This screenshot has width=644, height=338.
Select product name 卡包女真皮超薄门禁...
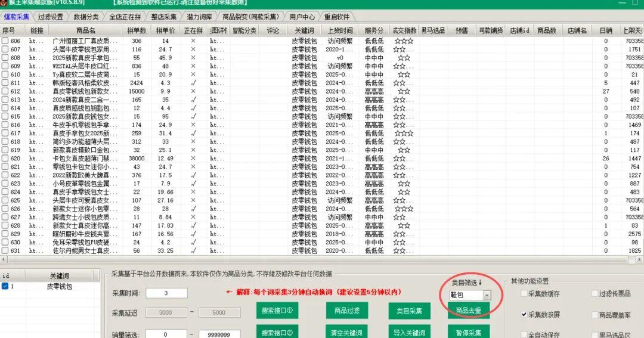click(85, 159)
